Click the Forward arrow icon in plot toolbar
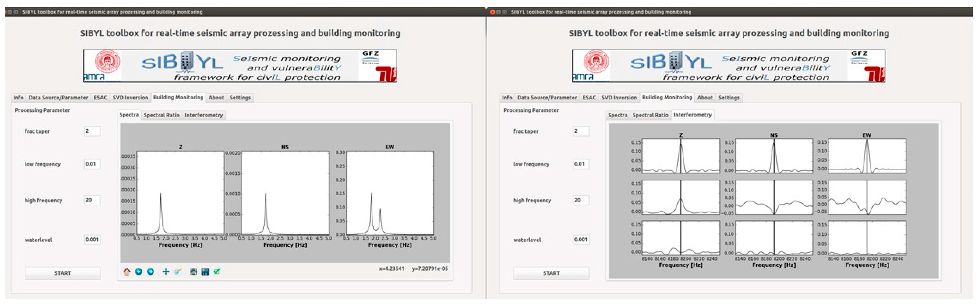Viewport: 980px width, 305px height. [151, 272]
